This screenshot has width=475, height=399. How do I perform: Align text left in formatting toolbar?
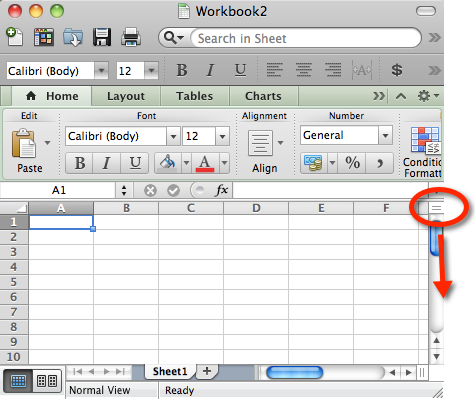coord(275,70)
